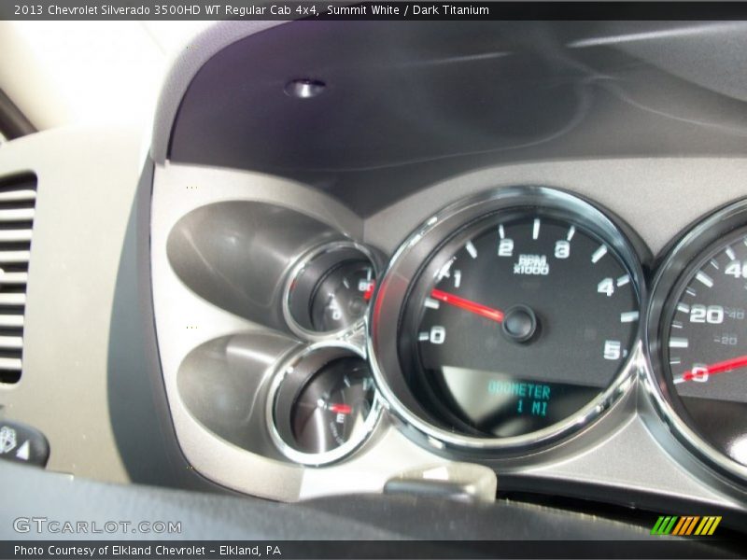This screenshot has height=560, width=747.
Task: Click the fuel gauge E marking
Action: pos(340,418)
